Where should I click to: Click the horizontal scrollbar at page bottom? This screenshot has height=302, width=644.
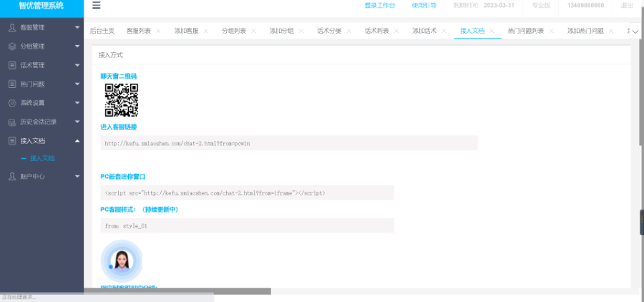pyautogui.click(x=177, y=291)
